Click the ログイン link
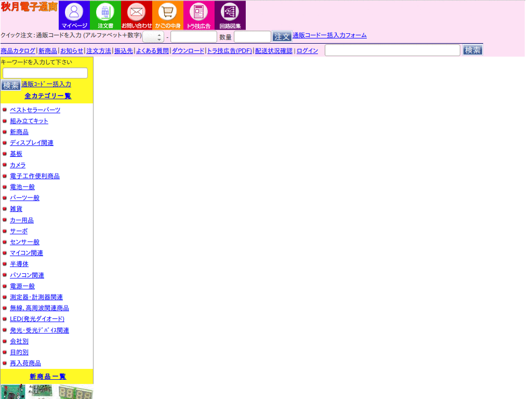 [x=308, y=51]
